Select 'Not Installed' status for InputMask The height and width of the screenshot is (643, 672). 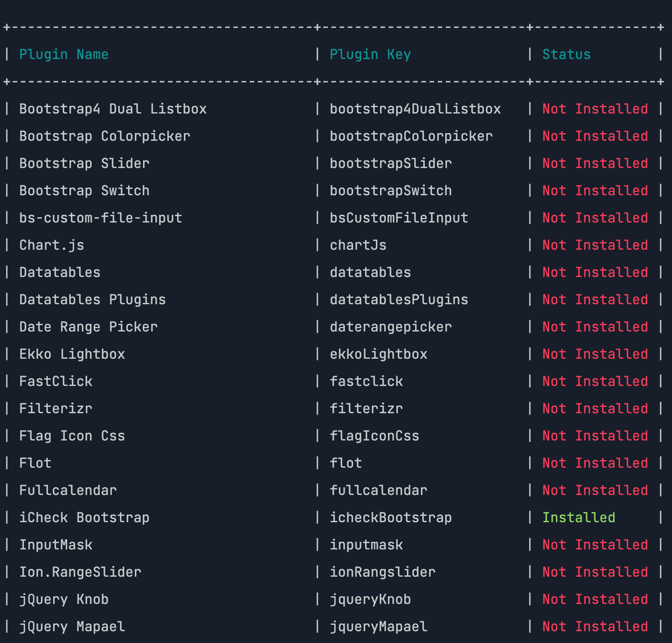click(x=595, y=545)
